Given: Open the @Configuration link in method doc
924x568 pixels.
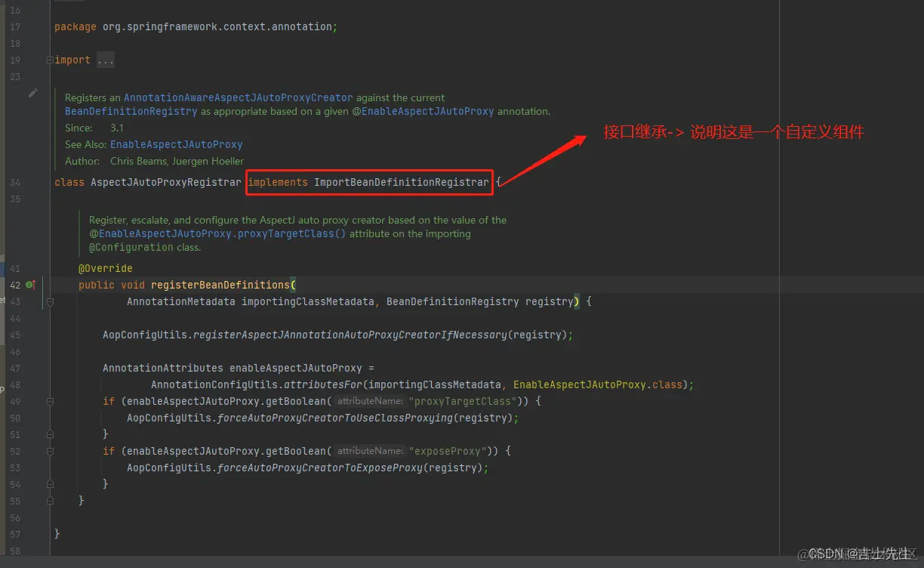Looking at the screenshot, I should coord(131,248).
